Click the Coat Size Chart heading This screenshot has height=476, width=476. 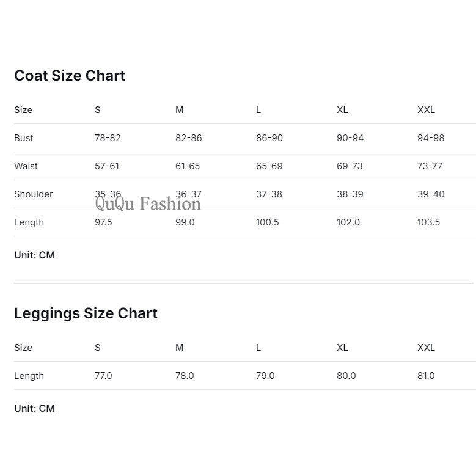[70, 76]
